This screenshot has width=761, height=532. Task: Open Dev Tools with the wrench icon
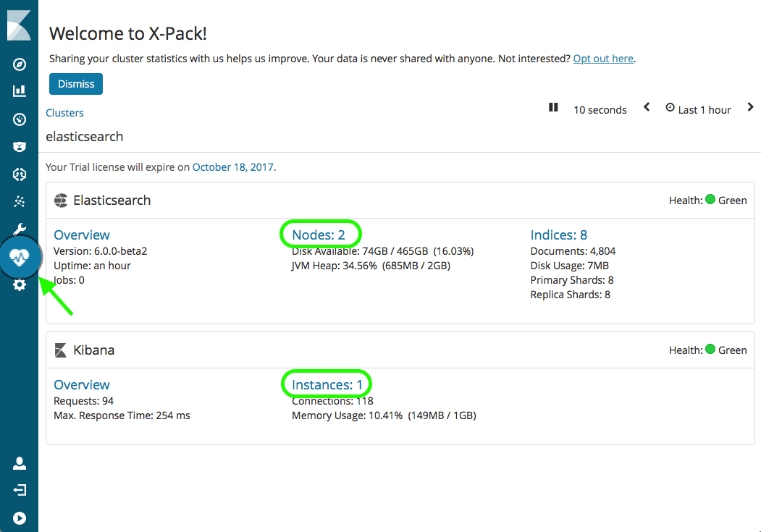click(x=20, y=229)
